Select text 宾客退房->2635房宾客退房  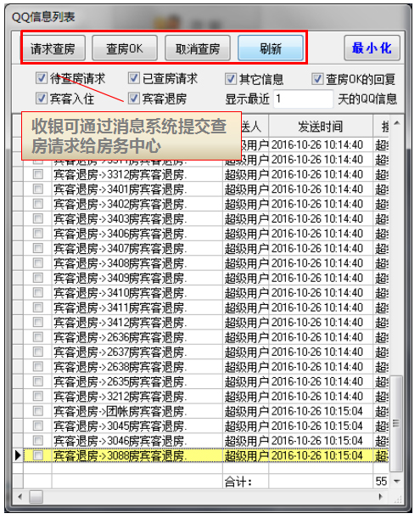pos(120,381)
